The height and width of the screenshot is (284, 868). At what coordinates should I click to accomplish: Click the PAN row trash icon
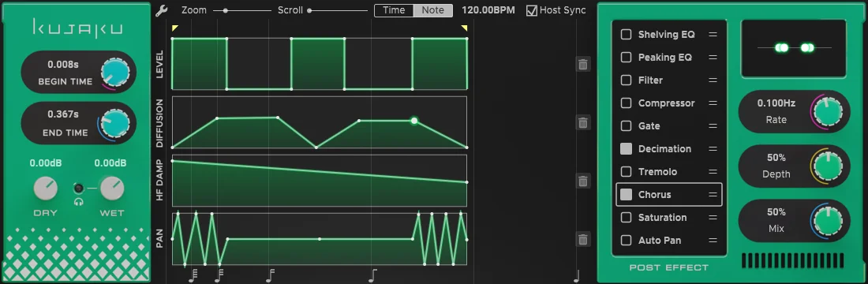tap(583, 239)
